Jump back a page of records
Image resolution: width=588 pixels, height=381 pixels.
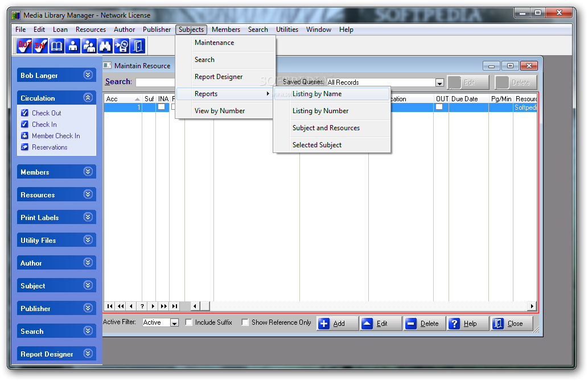click(121, 306)
